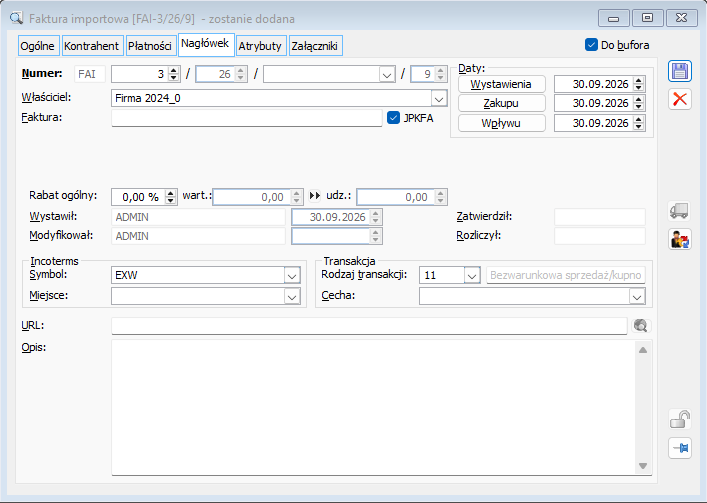Click the Wpływu date button

coord(501,123)
